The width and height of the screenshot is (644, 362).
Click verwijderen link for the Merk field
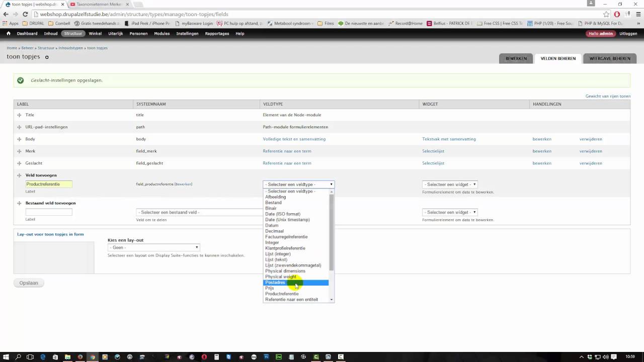(x=591, y=151)
